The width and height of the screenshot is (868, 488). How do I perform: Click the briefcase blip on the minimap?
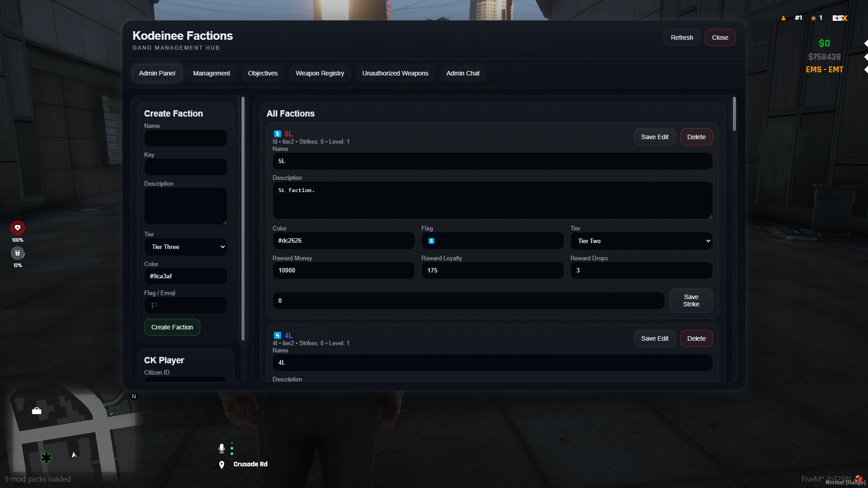37,411
